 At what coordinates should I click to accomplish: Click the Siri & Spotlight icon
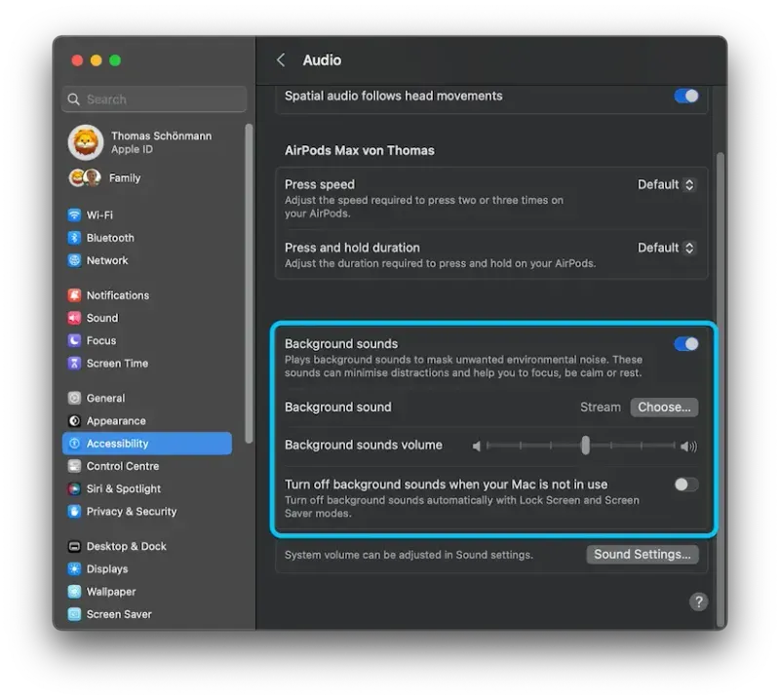(x=74, y=488)
